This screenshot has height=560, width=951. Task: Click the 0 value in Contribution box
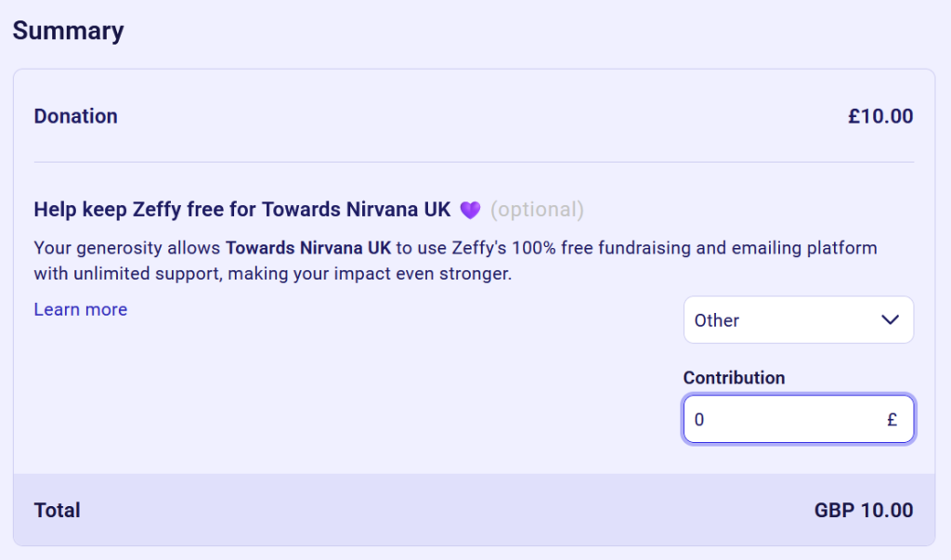tap(699, 420)
